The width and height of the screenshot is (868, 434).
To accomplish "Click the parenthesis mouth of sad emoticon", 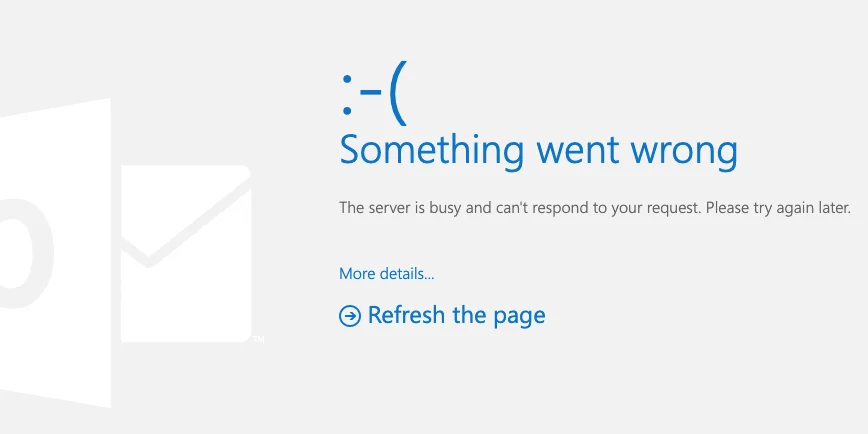I will point(399,94).
